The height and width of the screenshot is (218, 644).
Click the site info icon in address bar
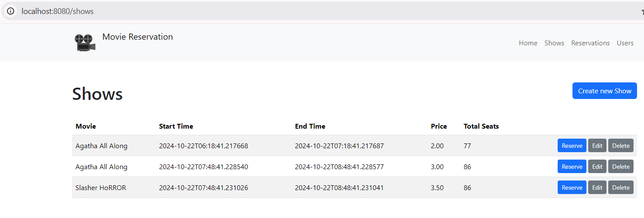pos(10,11)
